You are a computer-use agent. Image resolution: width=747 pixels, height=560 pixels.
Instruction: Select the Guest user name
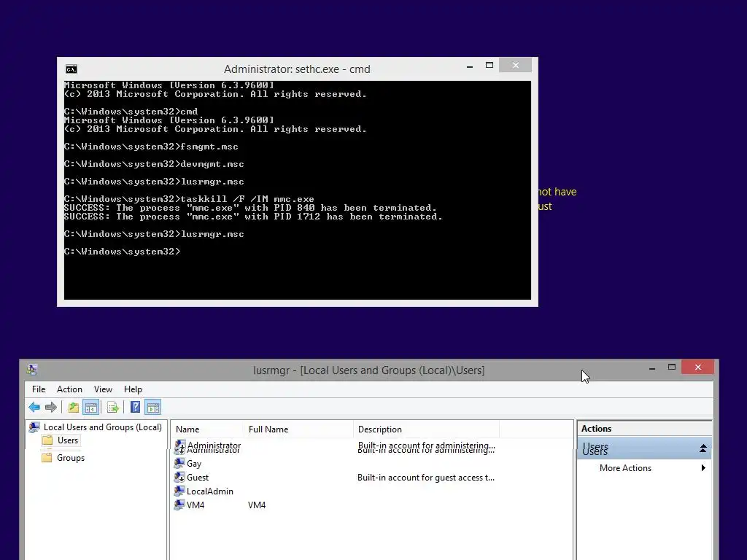click(x=197, y=477)
